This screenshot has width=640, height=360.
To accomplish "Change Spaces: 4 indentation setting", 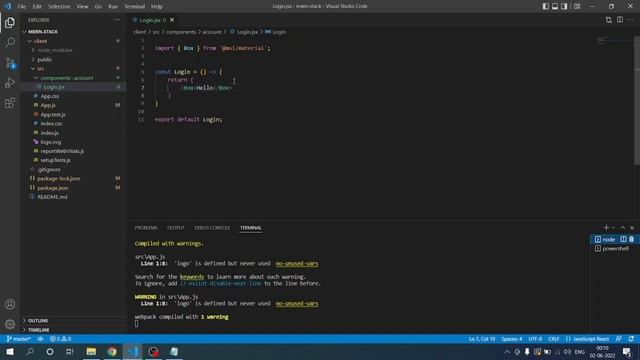I will [512, 339].
